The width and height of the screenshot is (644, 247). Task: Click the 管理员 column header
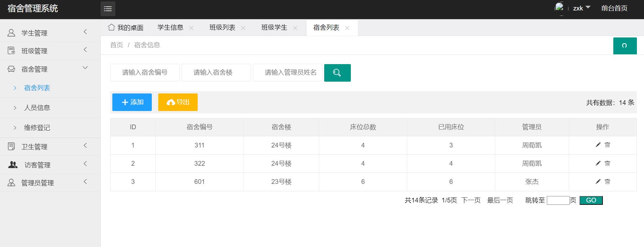pyautogui.click(x=532, y=127)
